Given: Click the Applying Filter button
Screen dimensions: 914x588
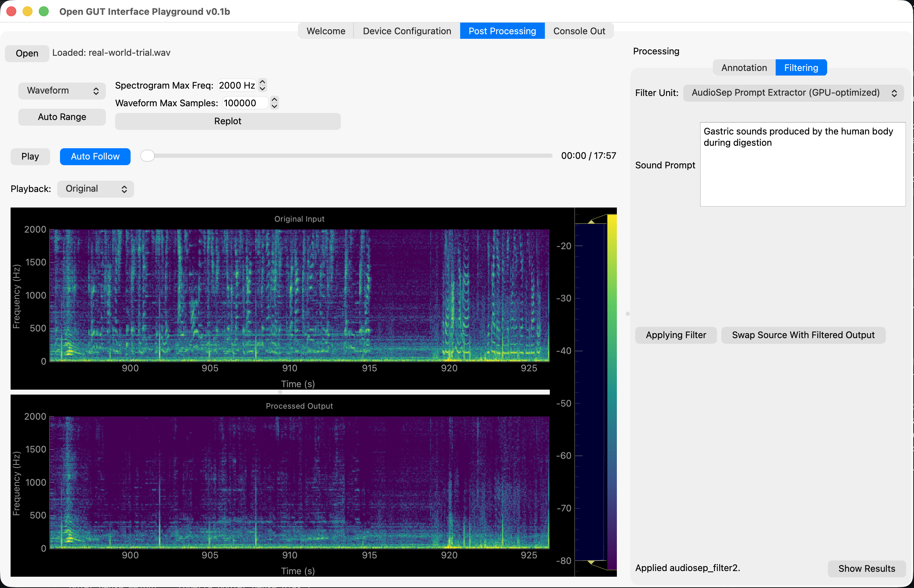Looking at the screenshot, I should tap(675, 335).
